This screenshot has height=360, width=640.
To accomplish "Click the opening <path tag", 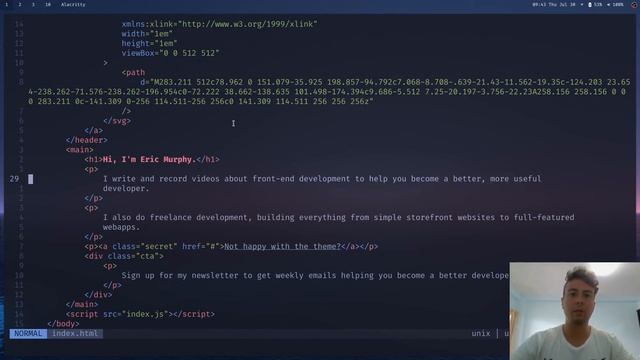I will (133, 73).
